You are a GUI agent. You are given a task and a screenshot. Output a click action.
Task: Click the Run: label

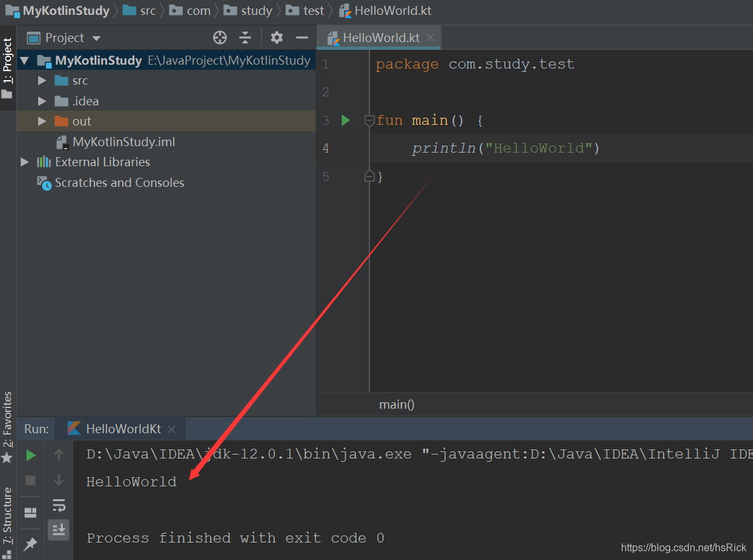pyautogui.click(x=36, y=429)
